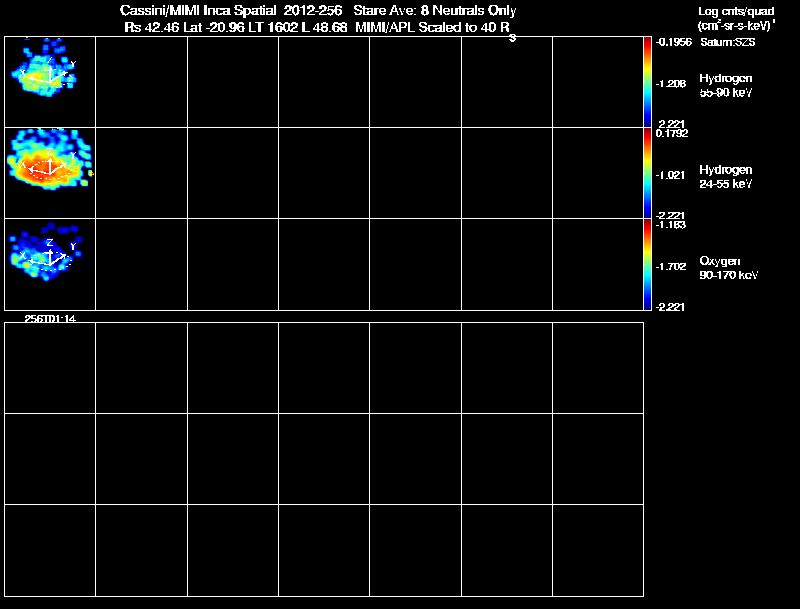Click the Hydrogen 55-90 keV color bar
This screenshot has width=800, height=609.
click(647, 82)
